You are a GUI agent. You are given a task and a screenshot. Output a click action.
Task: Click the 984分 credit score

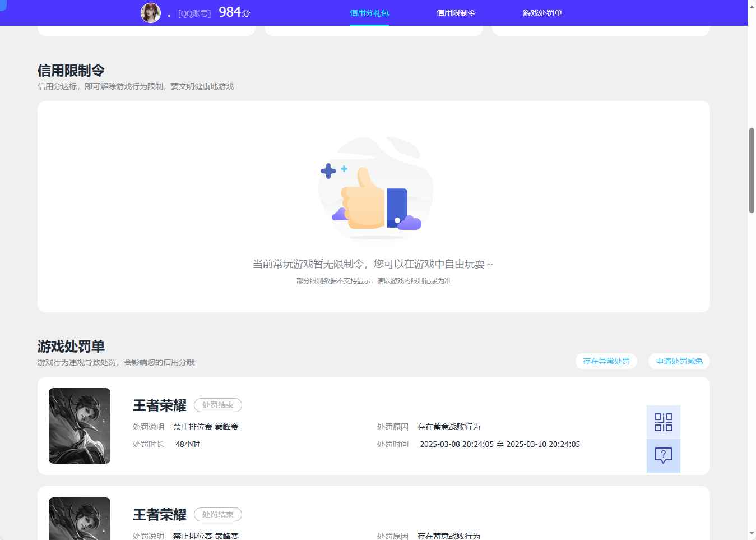click(234, 12)
